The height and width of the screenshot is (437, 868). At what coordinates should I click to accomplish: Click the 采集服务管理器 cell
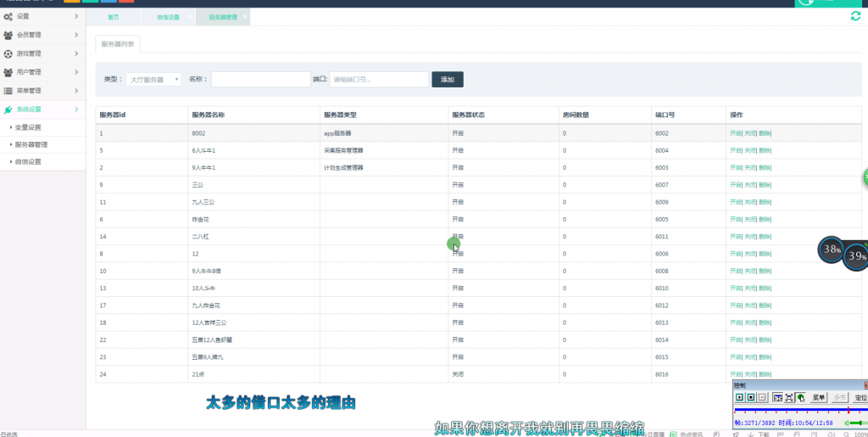click(x=343, y=151)
